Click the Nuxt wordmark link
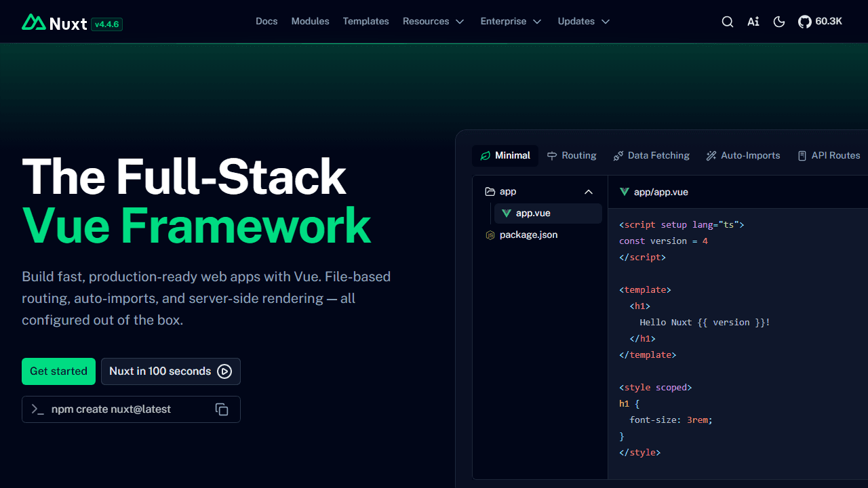The height and width of the screenshot is (488, 868). click(x=68, y=24)
